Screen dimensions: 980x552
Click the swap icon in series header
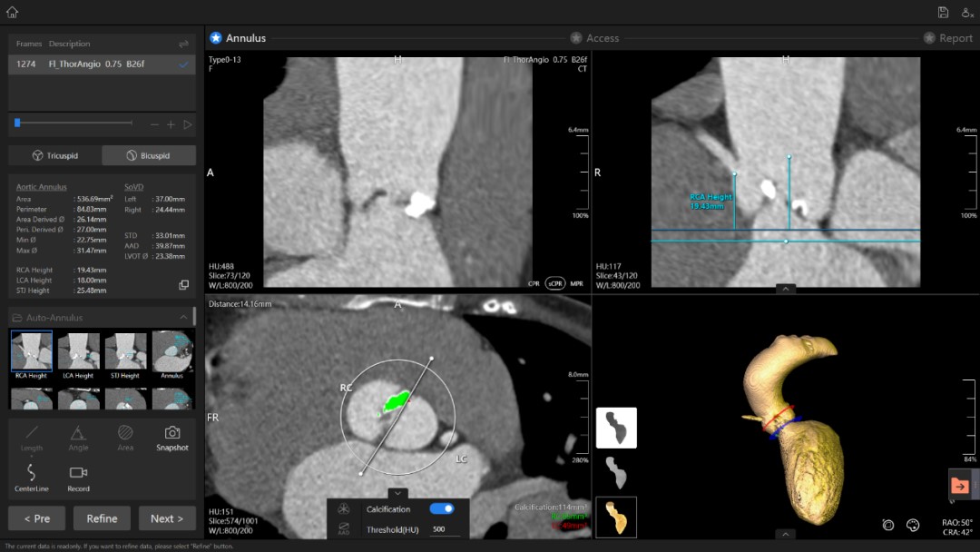(183, 44)
